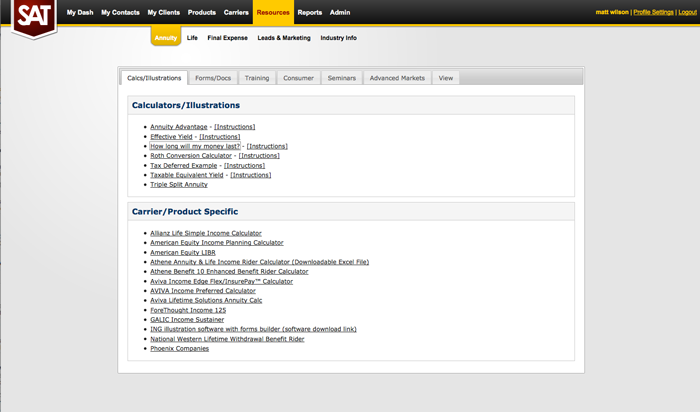
Task: Open Instructions for Taxable Equivalent Yield
Action: tap(250, 175)
